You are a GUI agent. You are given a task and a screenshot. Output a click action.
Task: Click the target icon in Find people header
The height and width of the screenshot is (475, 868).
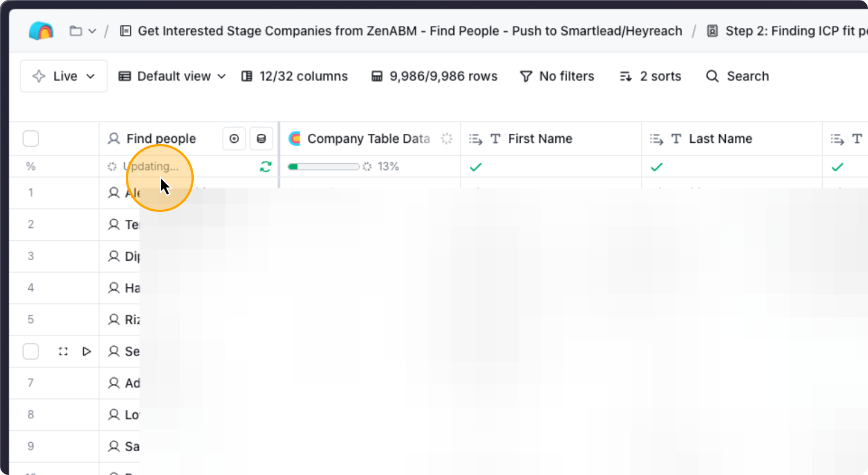234,139
